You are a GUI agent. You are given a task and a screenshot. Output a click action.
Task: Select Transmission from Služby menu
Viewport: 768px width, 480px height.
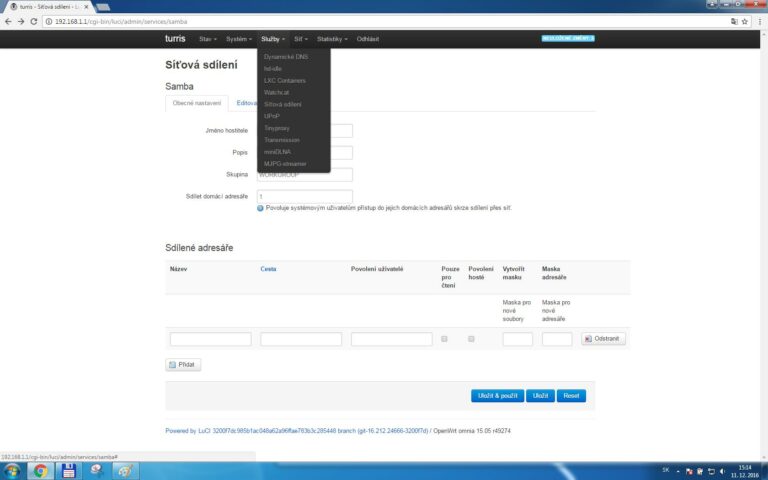(282, 140)
